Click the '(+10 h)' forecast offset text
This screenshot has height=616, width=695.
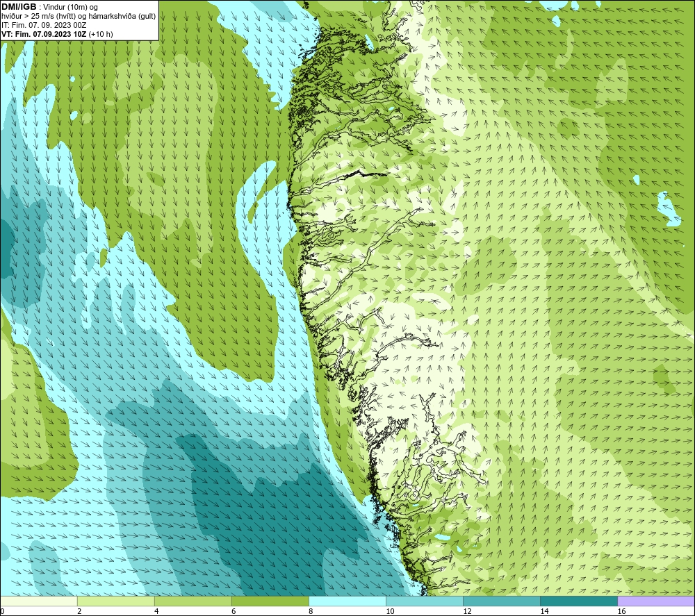(x=101, y=34)
